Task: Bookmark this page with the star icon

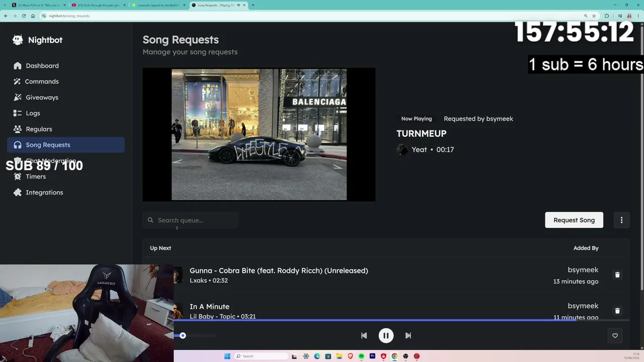Action: pos(594,16)
